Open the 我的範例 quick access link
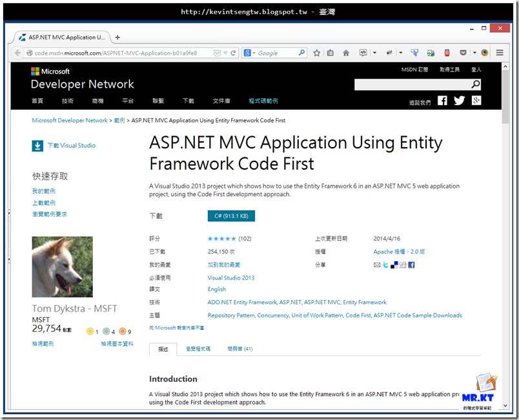This screenshot has height=420, width=519. coord(44,191)
